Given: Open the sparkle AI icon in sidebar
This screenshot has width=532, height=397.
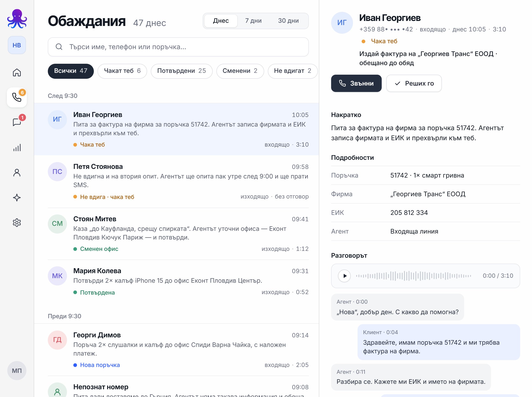Looking at the screenshot, I should point(17,198).
